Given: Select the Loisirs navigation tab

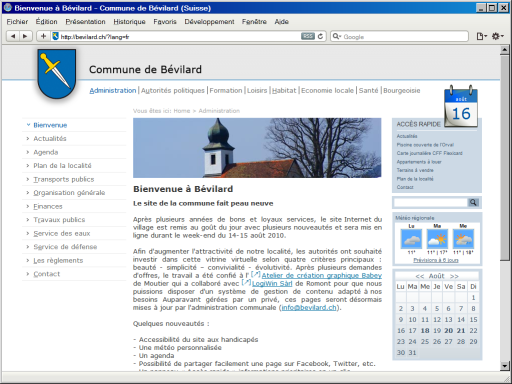Looking at the screenshot, I should 257,91.
